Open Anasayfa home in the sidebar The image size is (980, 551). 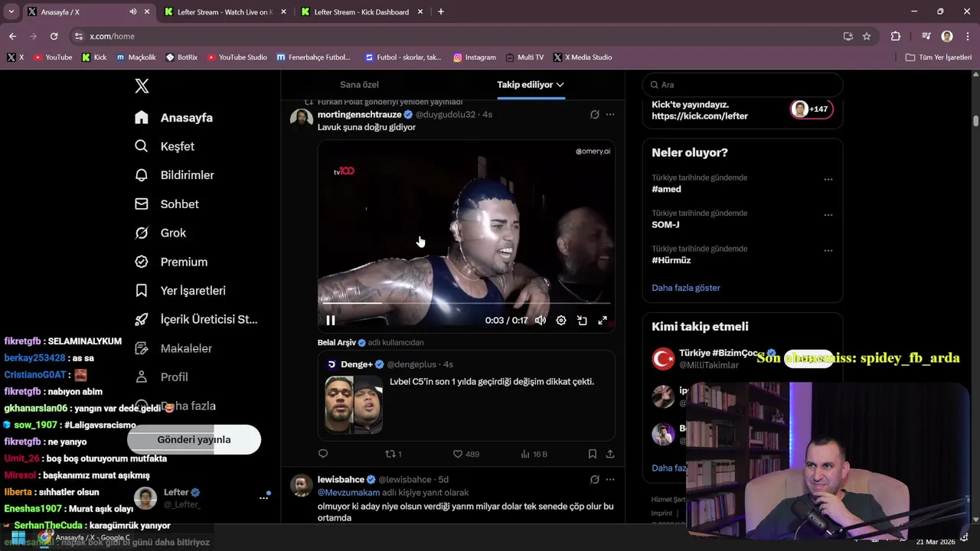pyautogui.click(x=174, y=118)
